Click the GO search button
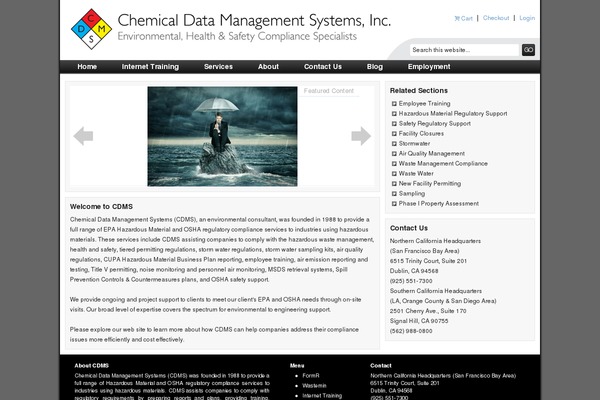Viewport: 600px width, 400px height. click(x=528, y=50)
